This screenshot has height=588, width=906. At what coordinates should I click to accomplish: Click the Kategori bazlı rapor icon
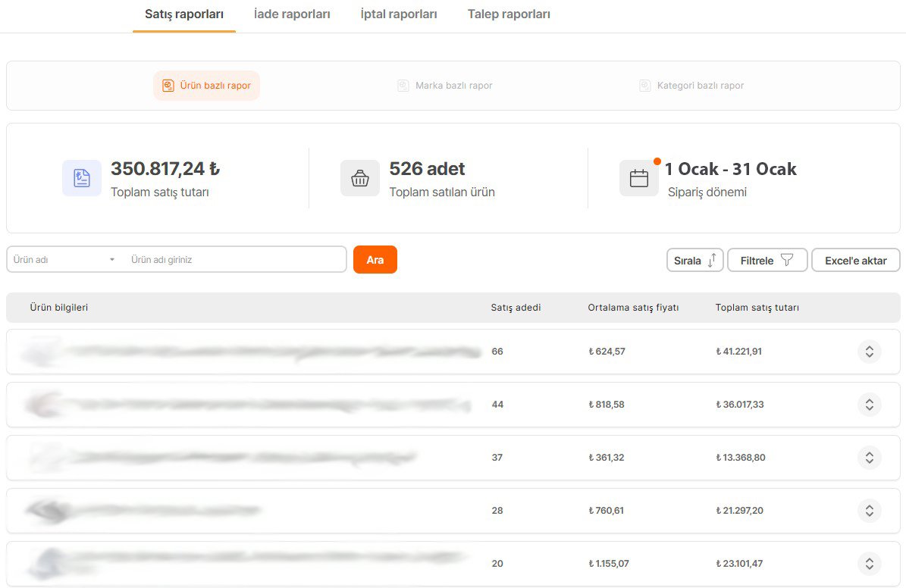(x=644, y=86)
